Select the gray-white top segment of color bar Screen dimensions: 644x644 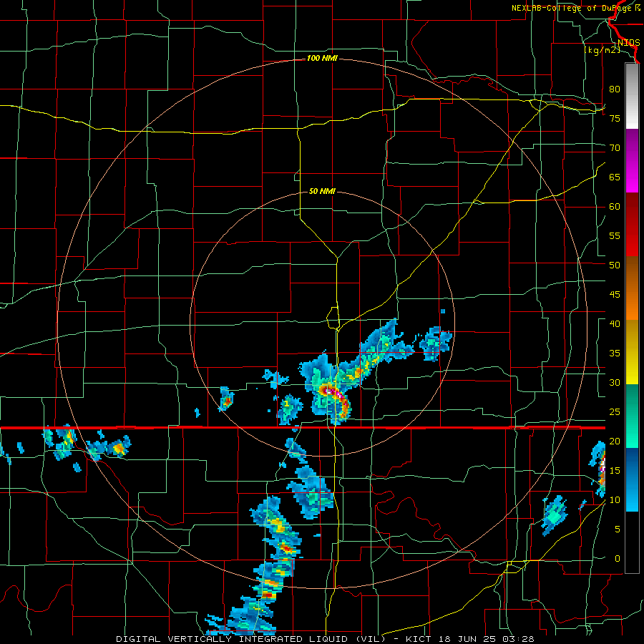(632, 96)
